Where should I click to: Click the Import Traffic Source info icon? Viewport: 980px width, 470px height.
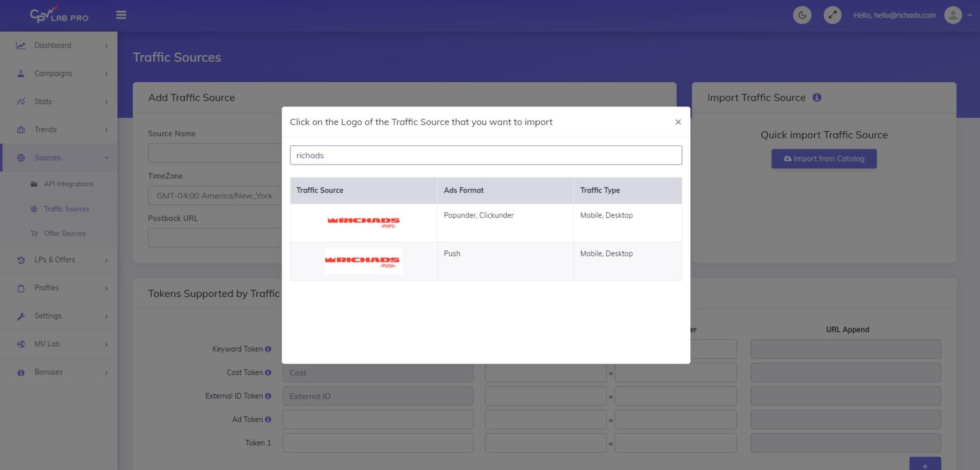click(817, 98)
